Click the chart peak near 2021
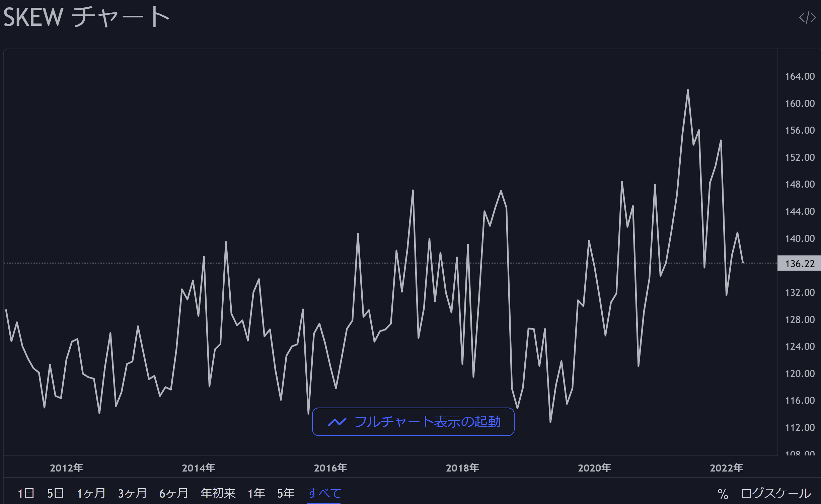 [x=688, y=90]
